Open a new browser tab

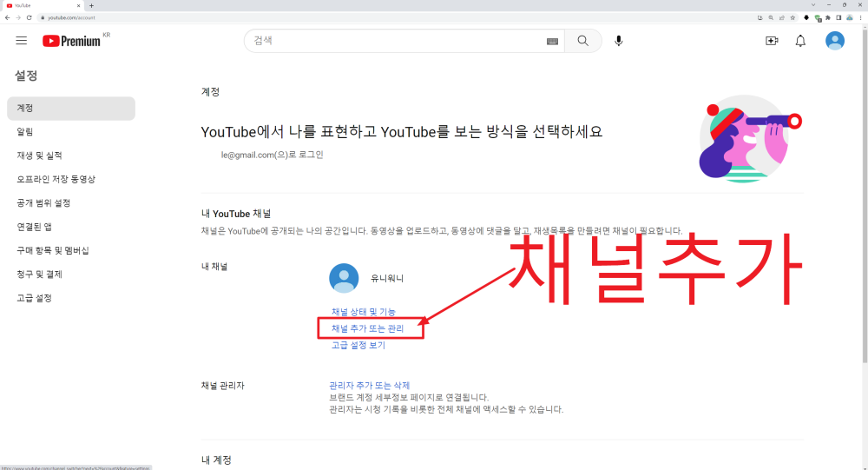click(91, 5)
